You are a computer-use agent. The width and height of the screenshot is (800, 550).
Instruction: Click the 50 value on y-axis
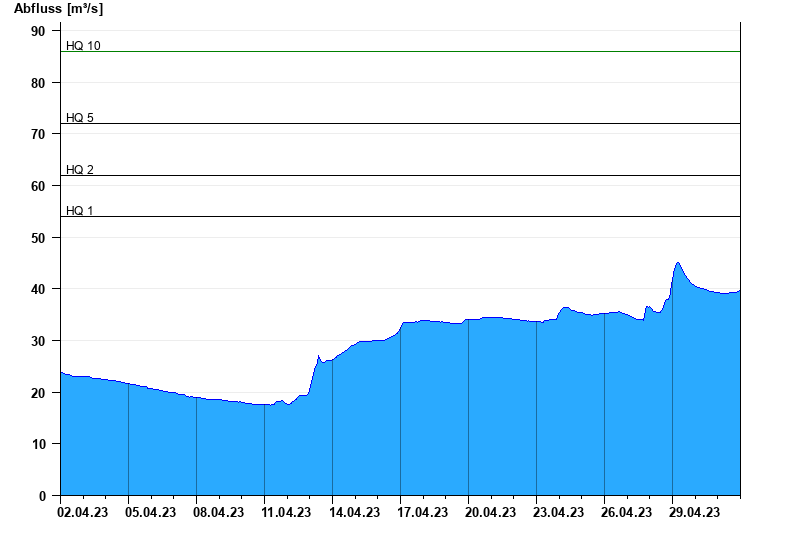(x=38, y=238)
